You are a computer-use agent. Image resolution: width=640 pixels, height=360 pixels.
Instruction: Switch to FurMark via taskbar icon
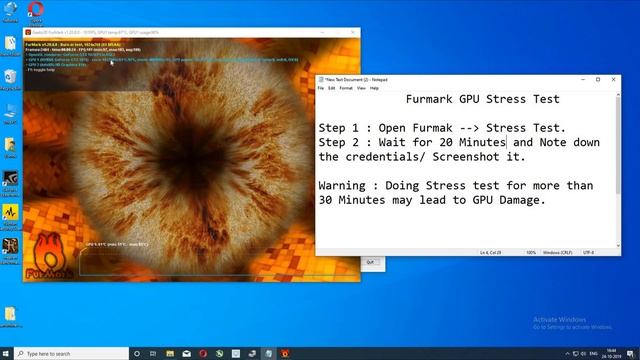pyautogui.click(x=285, y=353)
